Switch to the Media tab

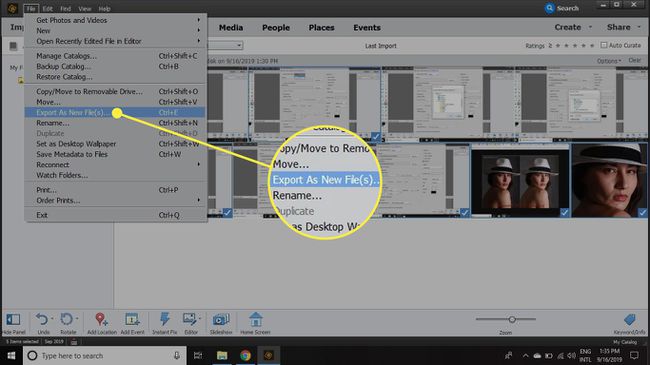(231, 27)
